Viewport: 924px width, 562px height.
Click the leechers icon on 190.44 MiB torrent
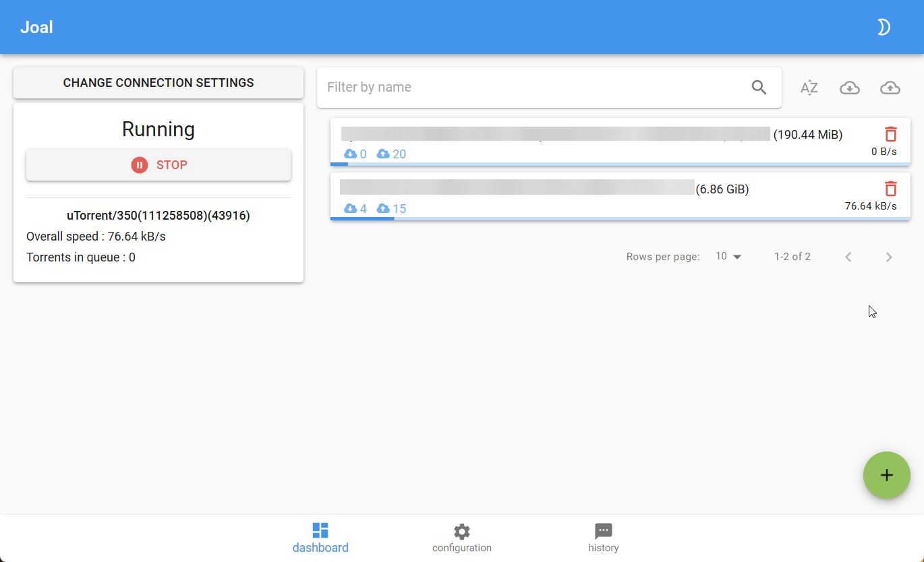pyautogui.click(x=350, y=154)
